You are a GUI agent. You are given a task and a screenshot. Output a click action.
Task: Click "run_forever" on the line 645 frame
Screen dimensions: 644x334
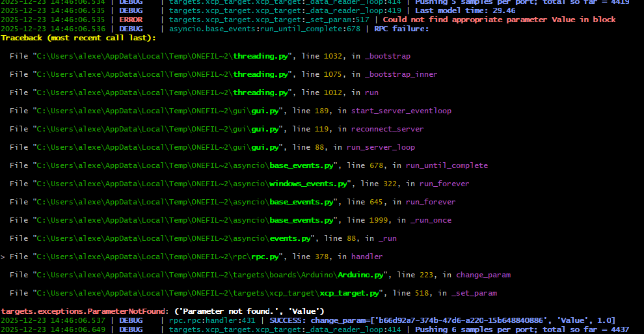point(431,202)
